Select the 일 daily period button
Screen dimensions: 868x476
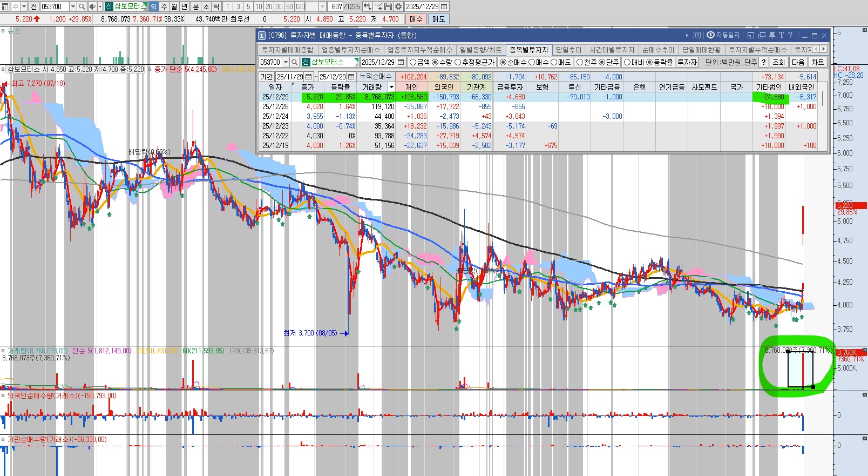153,6
